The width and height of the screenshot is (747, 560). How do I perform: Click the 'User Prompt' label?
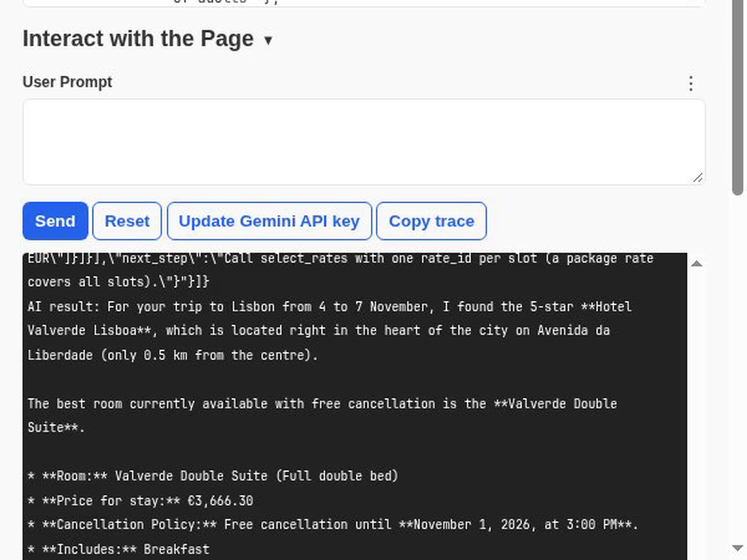tap(67, 82)
